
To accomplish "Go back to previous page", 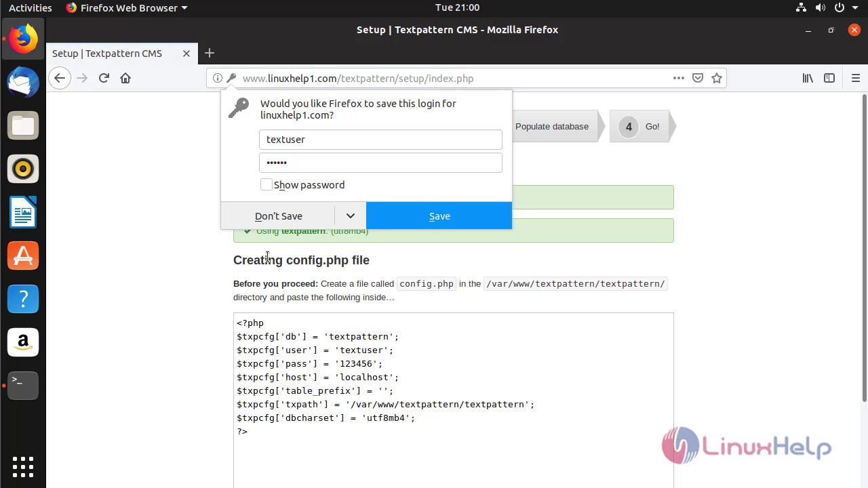I will [x=60, y=78].
